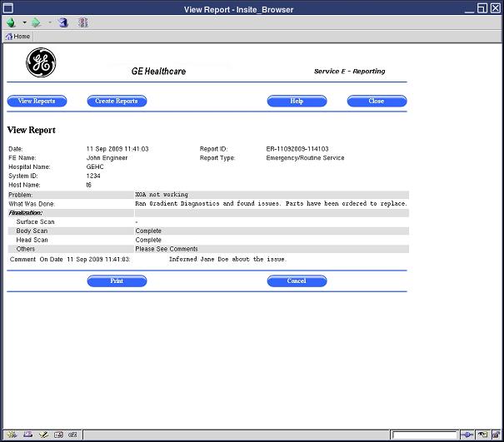Viewport: 504px width, 442px height.
Task: Click the green forward navigation arrow
Action: (x=36, y=22)
